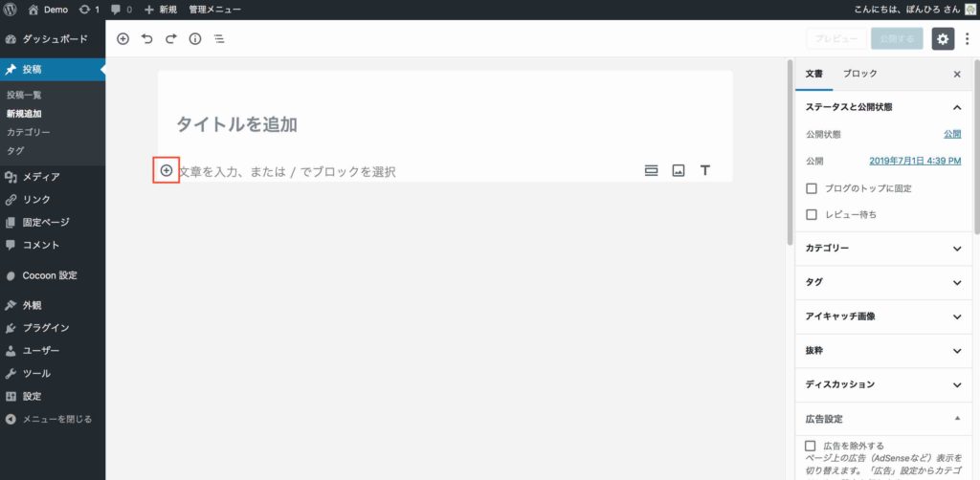Open the content structure info icon
The height and width of the screenshot is (480, 980).
[x=195, y=38]
